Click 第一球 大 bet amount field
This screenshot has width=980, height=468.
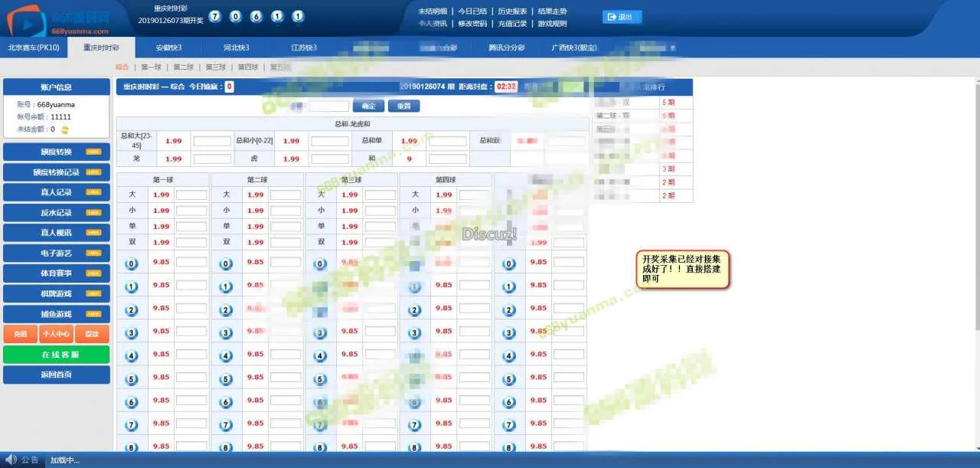point(191,195)
